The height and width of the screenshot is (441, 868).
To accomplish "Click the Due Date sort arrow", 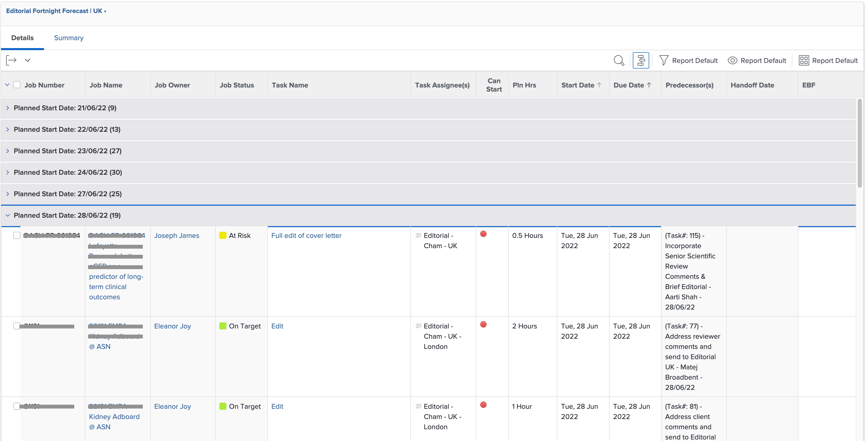I will (x=649, y=85).
